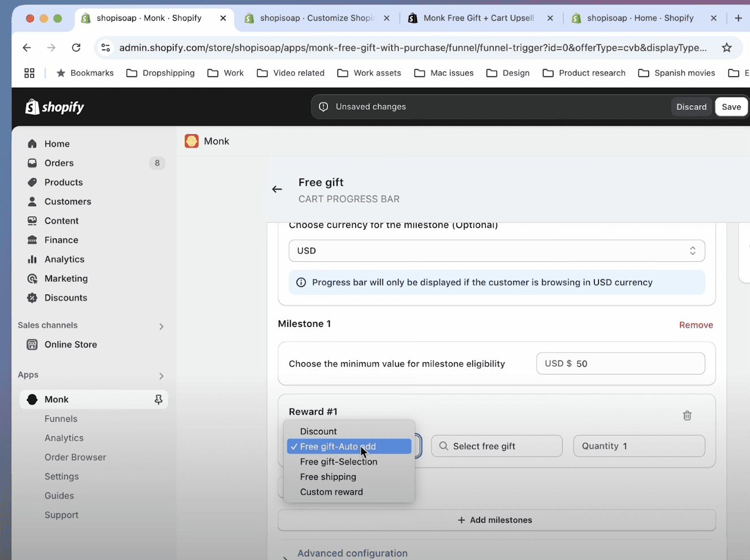The width and height of the screenshot is (750, 560).
Task: Click the Monk app icon in sidebar
Action: click(x=32, y=399)
